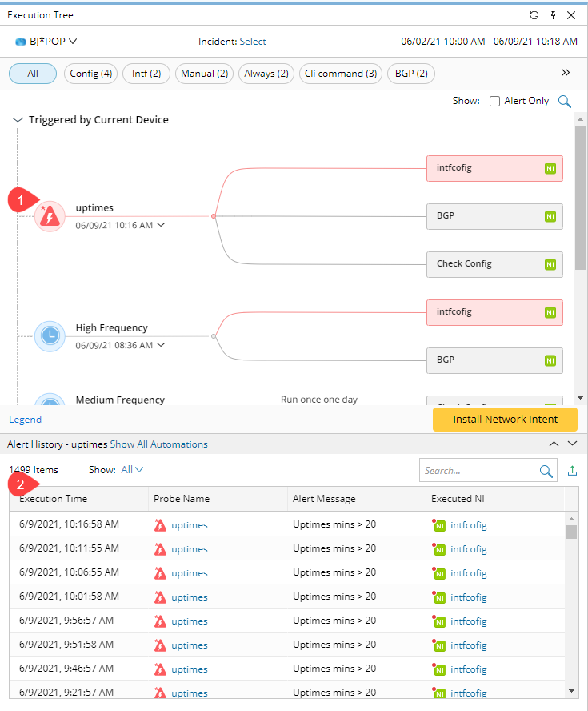Click the refresh icon in Execution Tree header
The height and width of the screenshot is (711, 588).
coord(534,15)
